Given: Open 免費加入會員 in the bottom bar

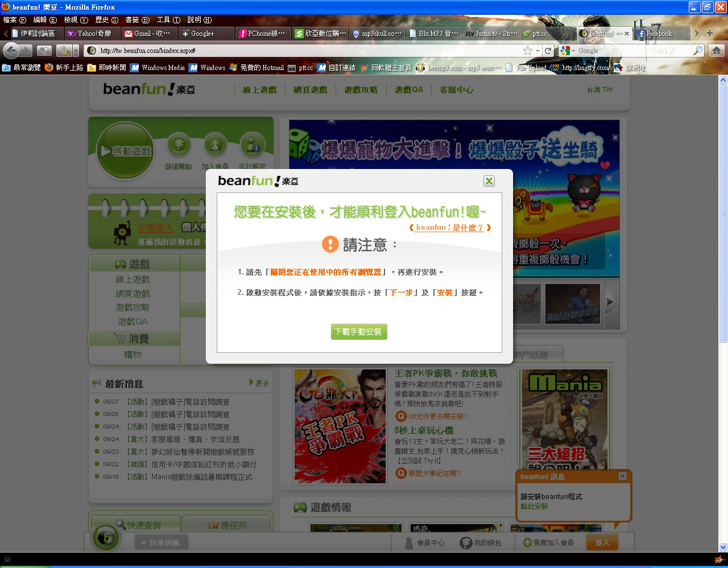Looking at the screenshot, I should tap(548, 543).
